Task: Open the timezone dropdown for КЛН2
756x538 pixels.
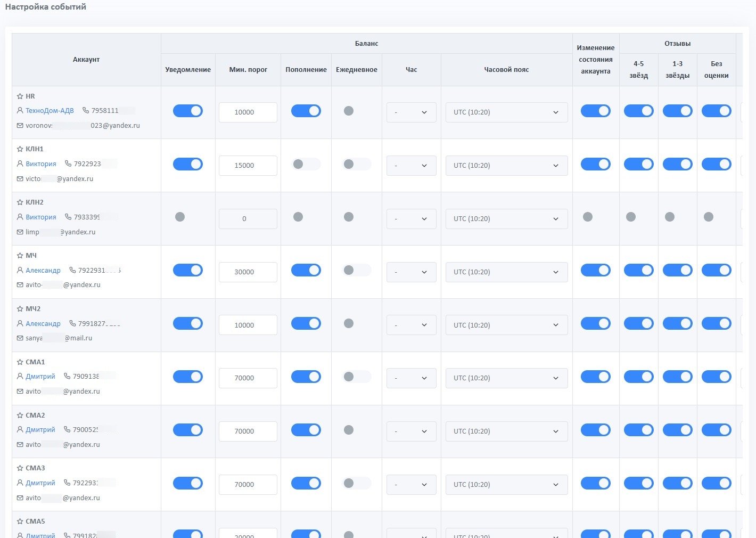Action: tap(507, 219)
